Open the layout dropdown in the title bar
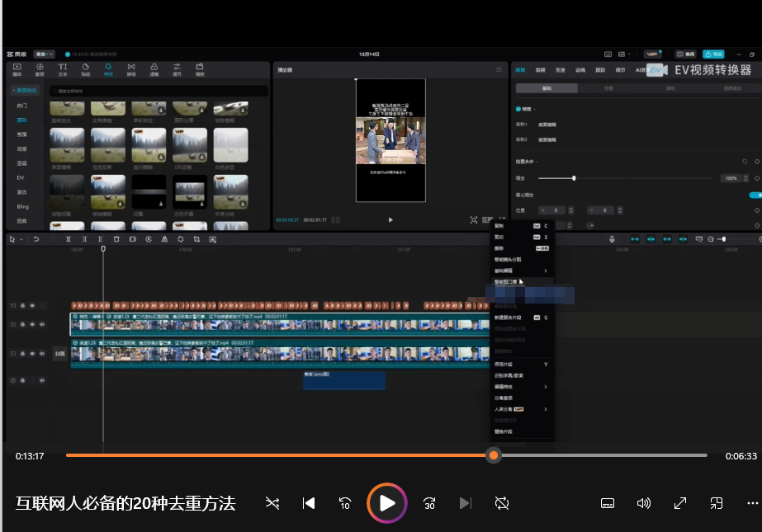762x532 pixels. [x=624, y=54]
